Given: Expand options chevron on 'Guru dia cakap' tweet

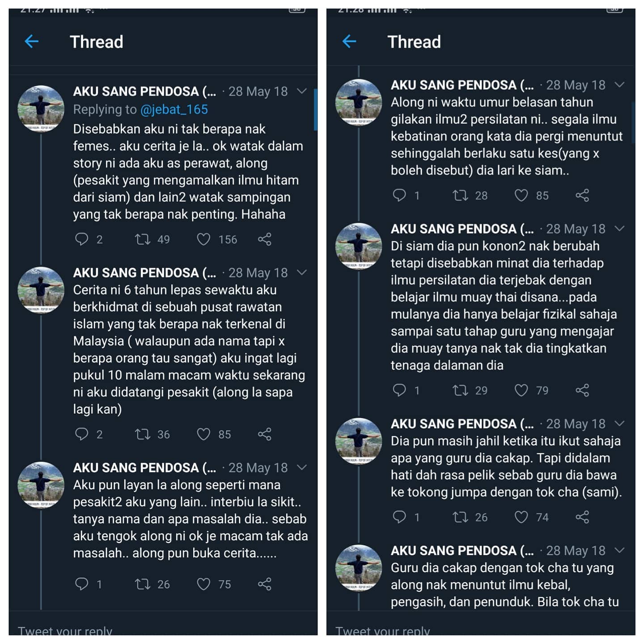Looking at the screenshot, I should (x=620, y=550).
